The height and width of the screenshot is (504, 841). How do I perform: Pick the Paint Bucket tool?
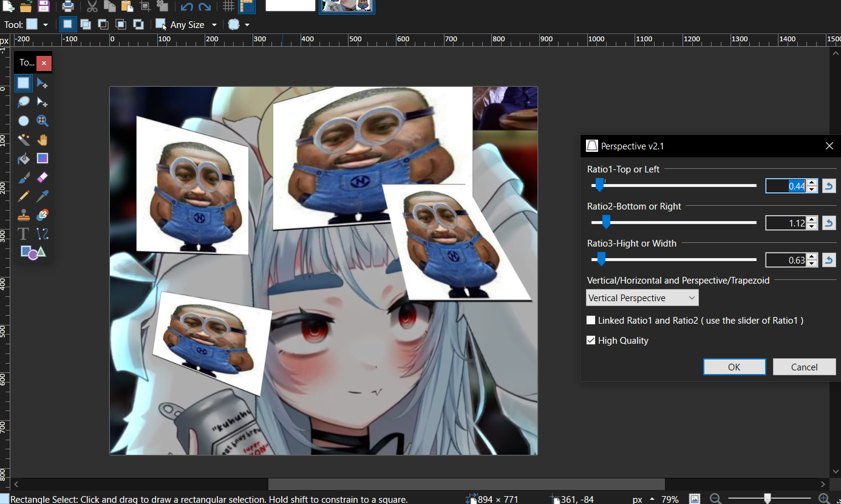[x=24, y=159]
